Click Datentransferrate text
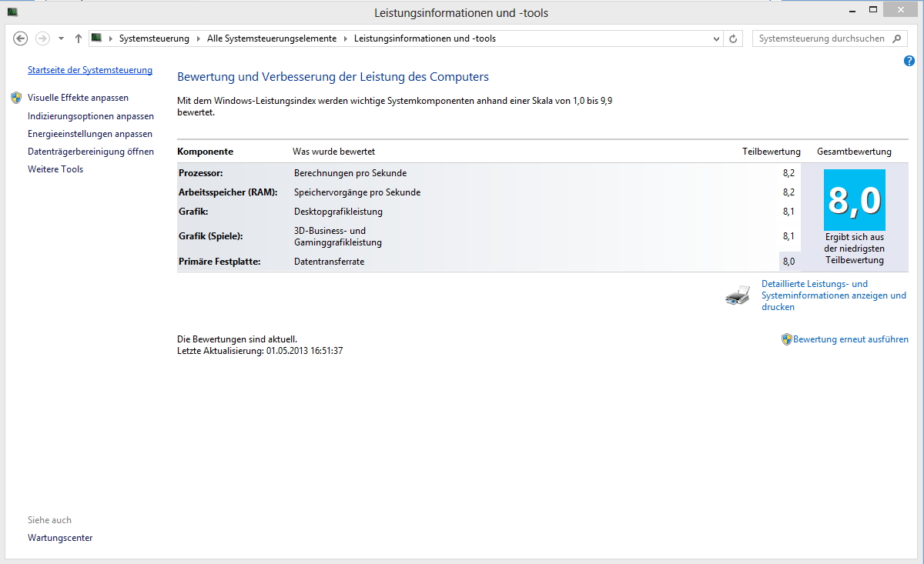The image size is (924, 564). coord(329,262)
